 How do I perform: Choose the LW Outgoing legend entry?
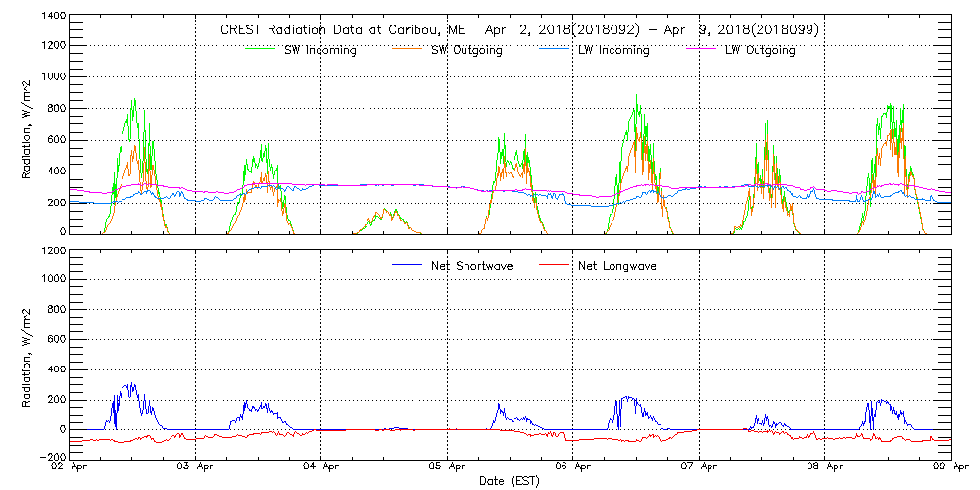point(759,50)
